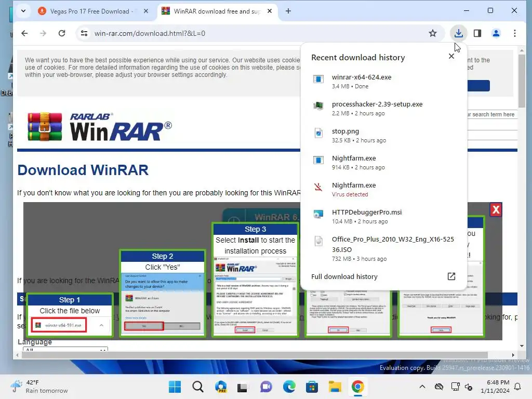The height and width of the screenshot is (399, 532).
Task: Open the Chrome downloads toolbar icon
Action: [x=458, y=33]
